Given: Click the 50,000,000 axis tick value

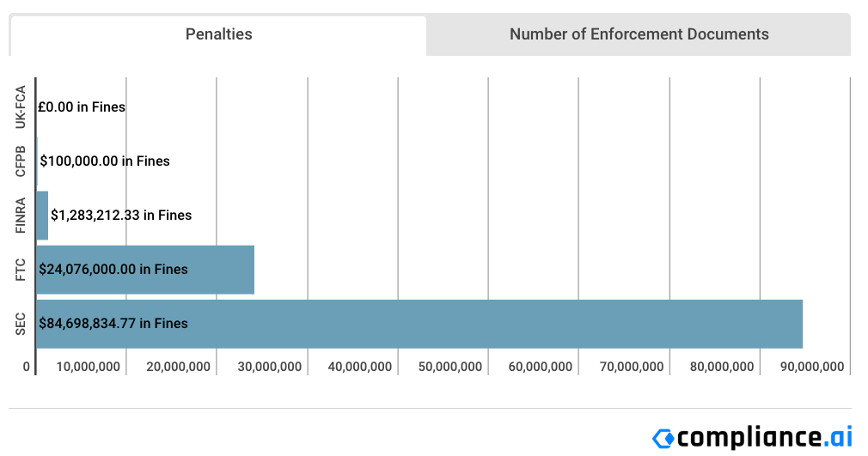Looking at the screenshot, I should coord(450,367).
